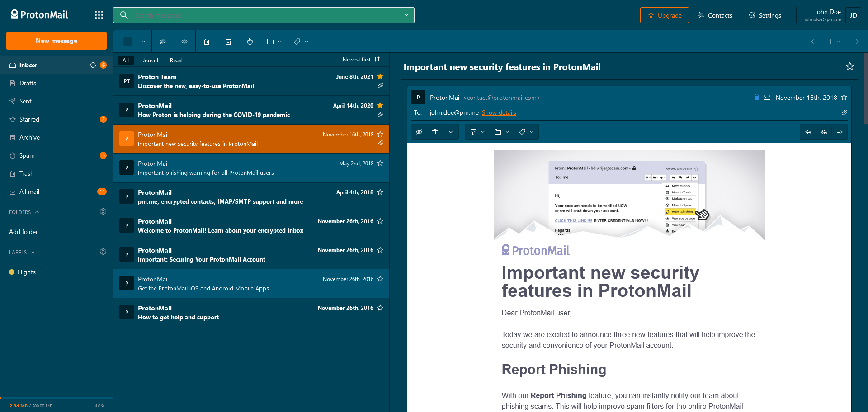Open the Flights label
868x412 pixels.
pos(57,272)
